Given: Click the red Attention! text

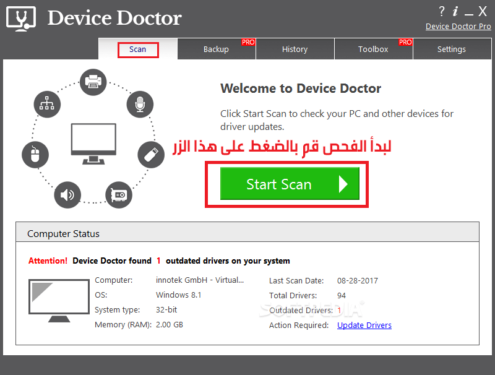Looking at the screenshot, I should pos(48,261).
